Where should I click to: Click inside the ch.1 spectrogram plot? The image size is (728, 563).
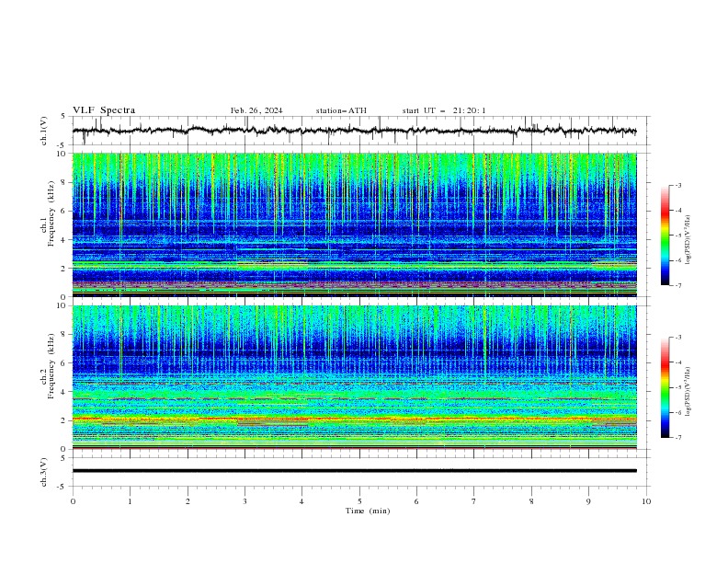coord(354,224)
